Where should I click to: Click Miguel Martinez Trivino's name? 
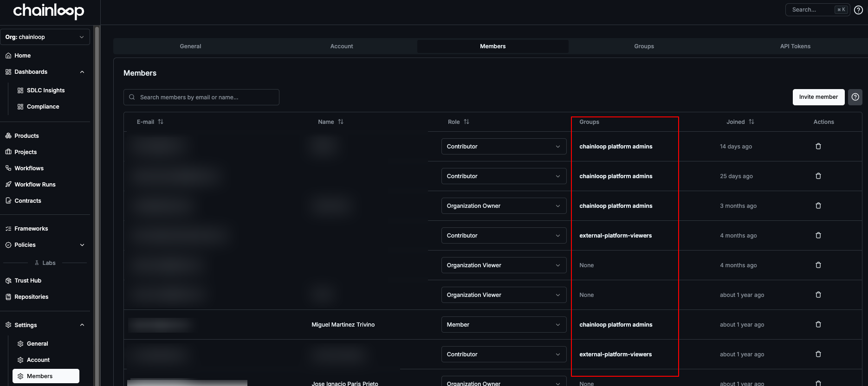(x=343, y=324)
